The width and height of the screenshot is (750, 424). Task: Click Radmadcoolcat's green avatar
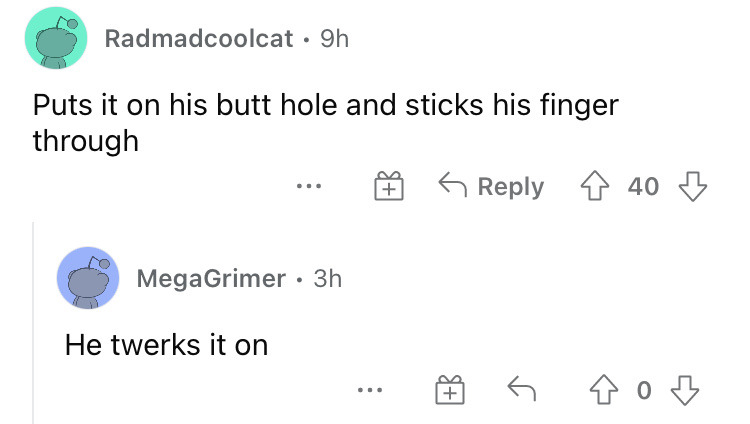click(x=56, y=38)
